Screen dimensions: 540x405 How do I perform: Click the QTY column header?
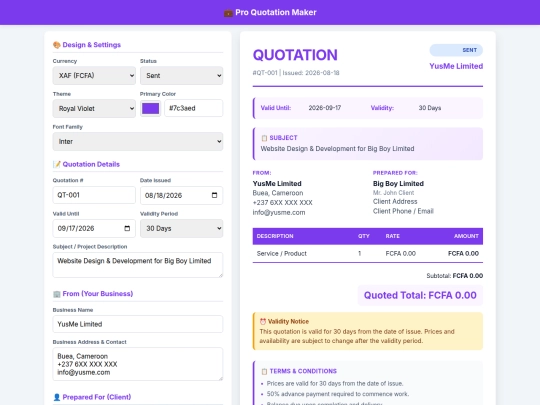pyautogui.click(x=364, y=236)
